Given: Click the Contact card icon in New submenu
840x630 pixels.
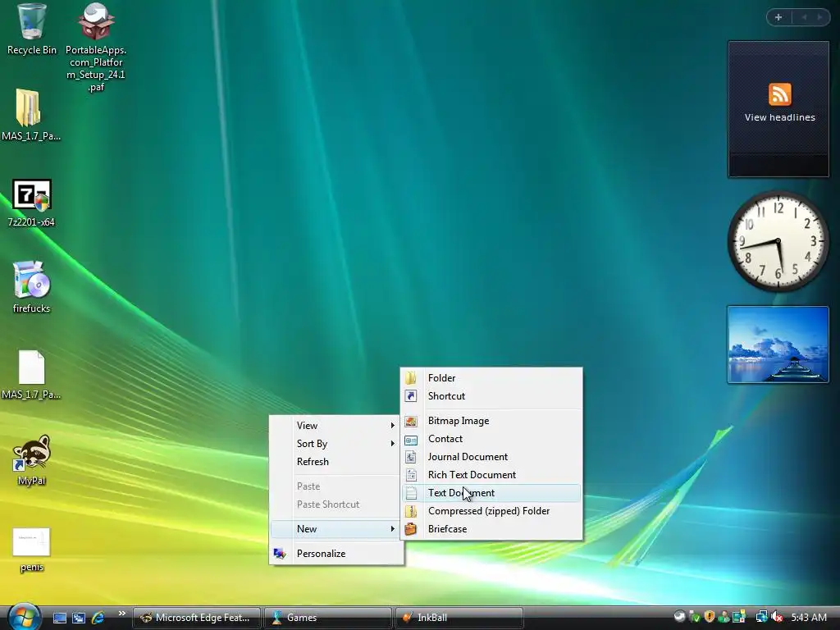Looking at the screenshot, I should [411, 440].
